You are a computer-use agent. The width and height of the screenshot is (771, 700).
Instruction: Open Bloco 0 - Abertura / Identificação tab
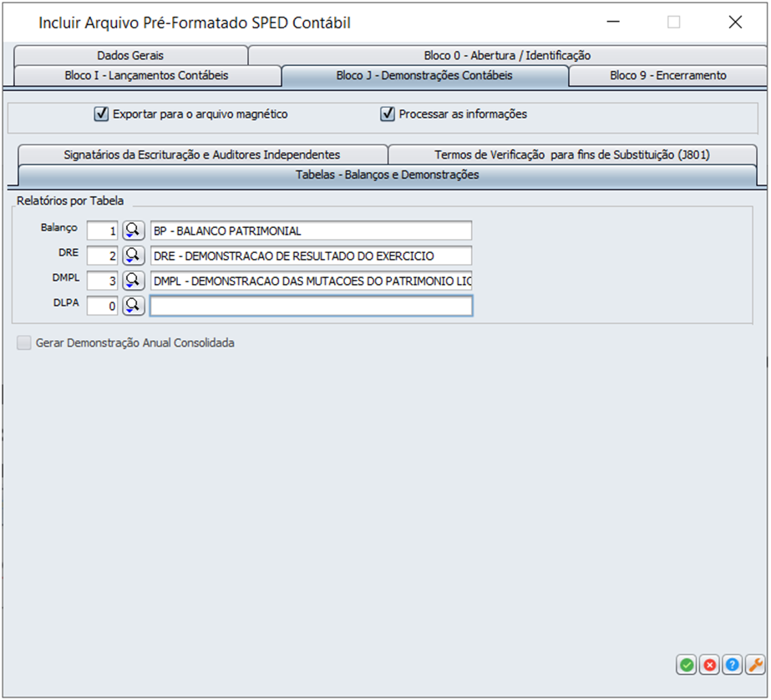507,55
